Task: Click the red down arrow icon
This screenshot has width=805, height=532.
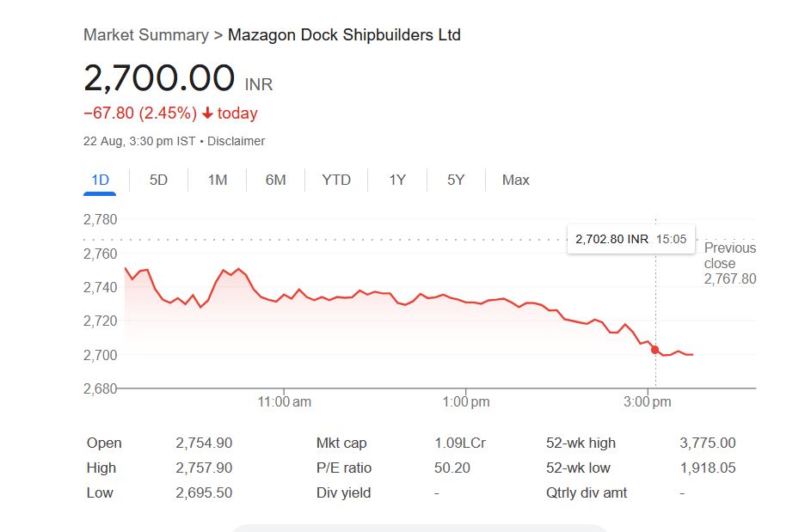Action: click(207, 113)
